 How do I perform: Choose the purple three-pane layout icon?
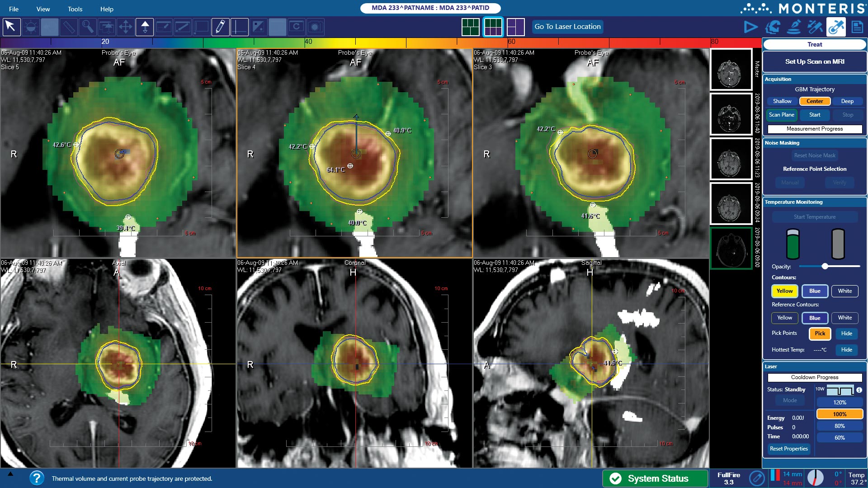coord(515,27)
